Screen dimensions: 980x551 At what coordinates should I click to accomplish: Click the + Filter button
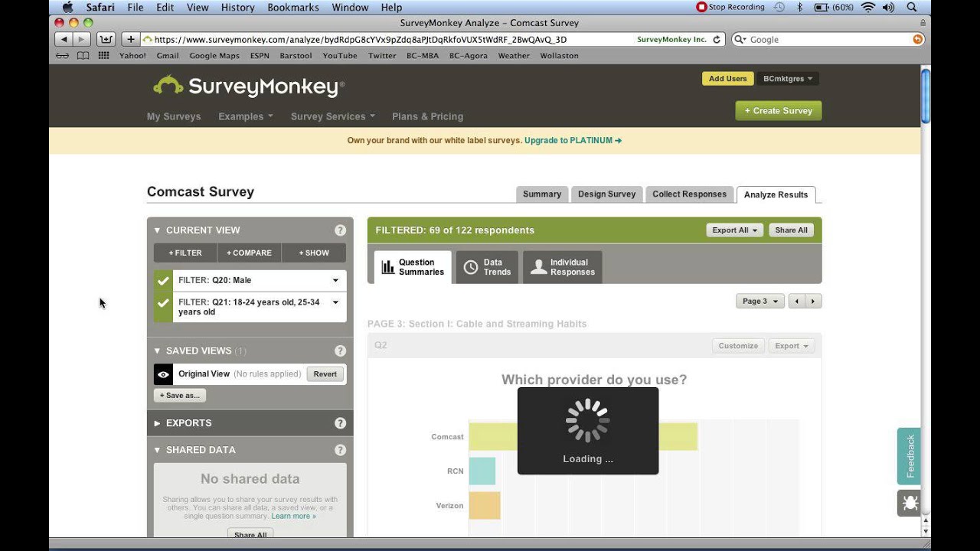pyautogui.click(x=185, y=253)
